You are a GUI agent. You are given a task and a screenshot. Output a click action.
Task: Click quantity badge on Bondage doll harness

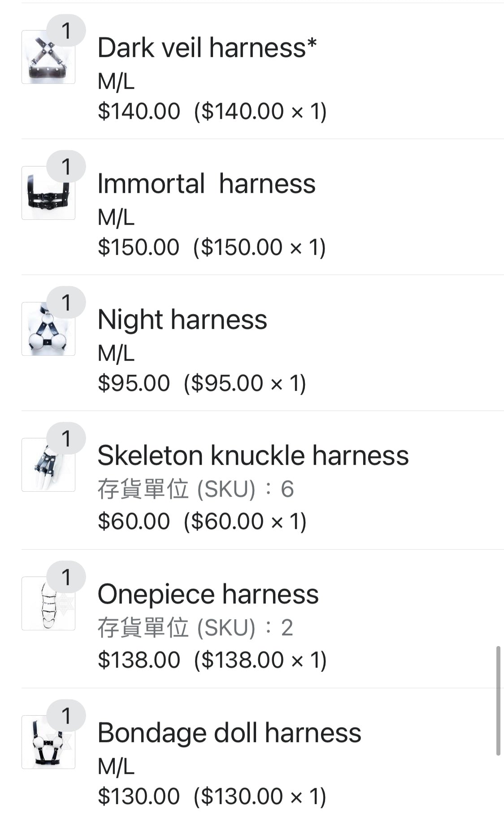(x=66, y=715)
